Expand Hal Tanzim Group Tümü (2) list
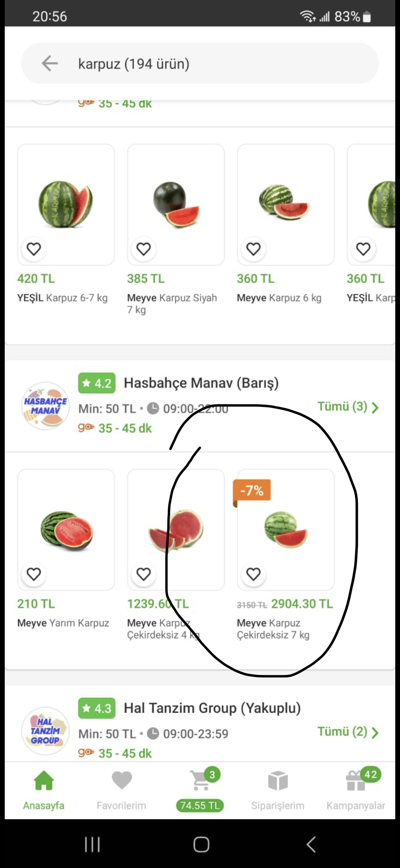The height and width of the screenshot is (868, 400). coord(348,732)
